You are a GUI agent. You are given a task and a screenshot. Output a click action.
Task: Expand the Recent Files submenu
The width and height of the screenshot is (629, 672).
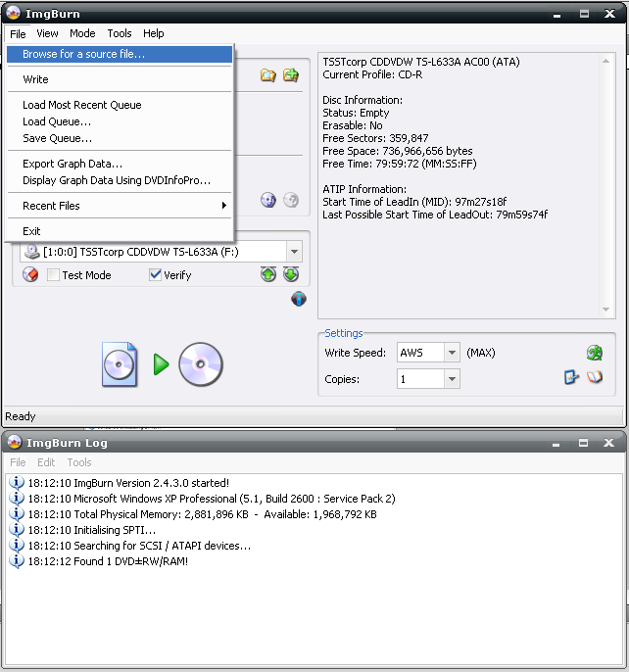[x=120, y=206]
